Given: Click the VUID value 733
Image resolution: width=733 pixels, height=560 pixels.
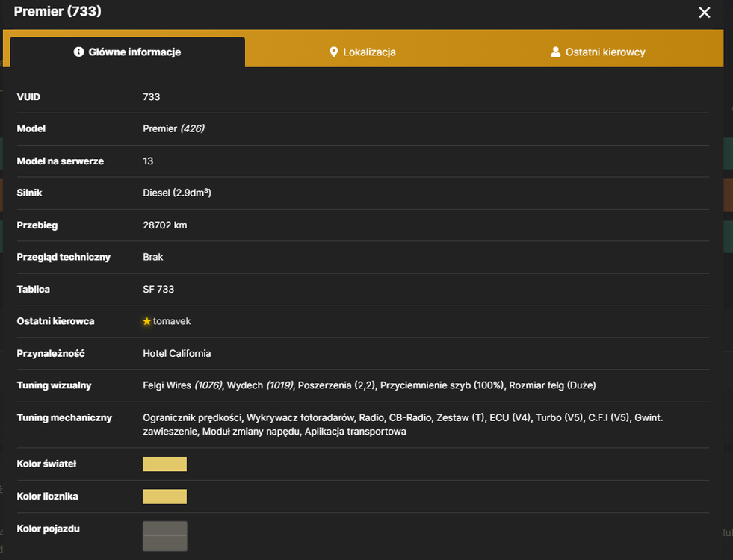Looking at the screenshot, I should pos(152,96).
